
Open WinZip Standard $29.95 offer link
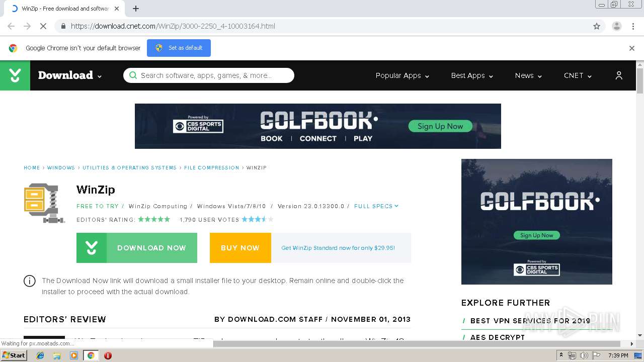point(338,248)
